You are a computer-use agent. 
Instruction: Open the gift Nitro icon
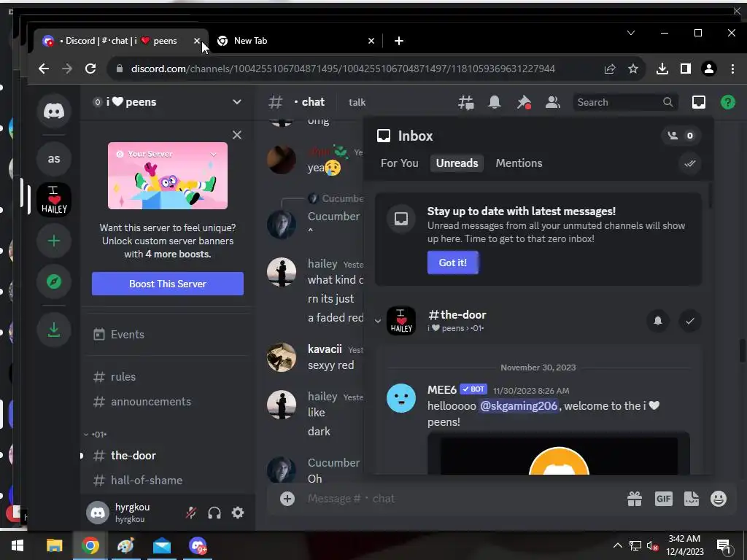tap(635, 499)
